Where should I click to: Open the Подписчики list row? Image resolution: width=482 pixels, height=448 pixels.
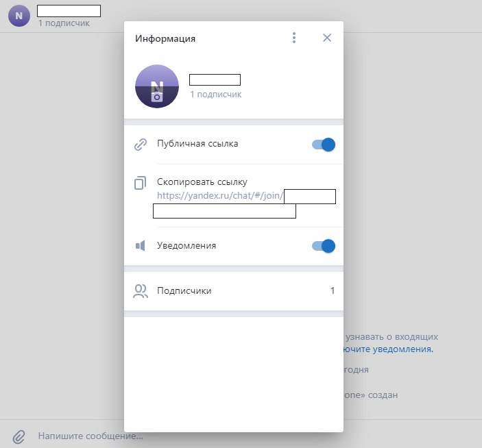click(234, 290)
